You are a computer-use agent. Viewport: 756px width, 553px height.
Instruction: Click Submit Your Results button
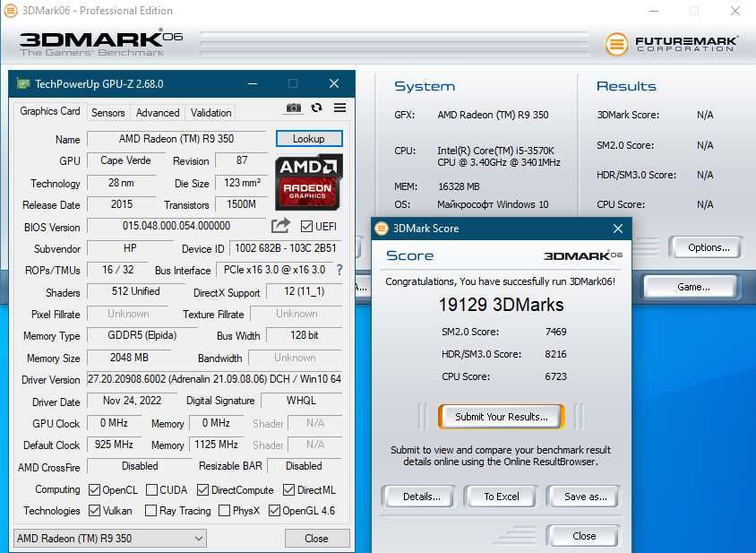pos(502,417)
